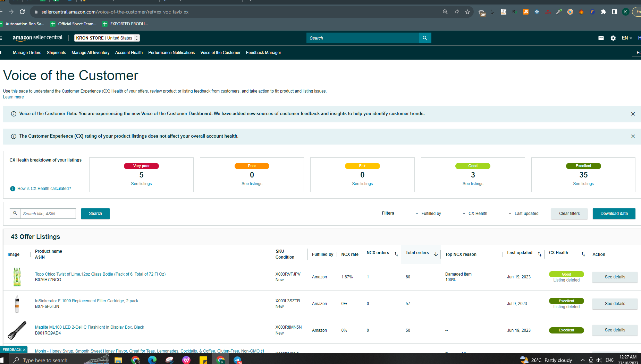See listings under Excellent
The width and height of the screenshot is (641, 364).
click(583, 184)
